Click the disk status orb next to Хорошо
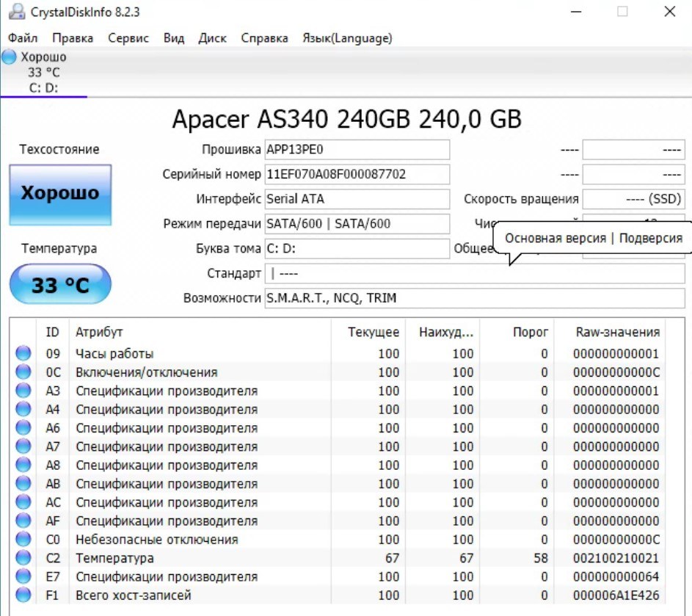692x616 pixels. tap(10, 57)
